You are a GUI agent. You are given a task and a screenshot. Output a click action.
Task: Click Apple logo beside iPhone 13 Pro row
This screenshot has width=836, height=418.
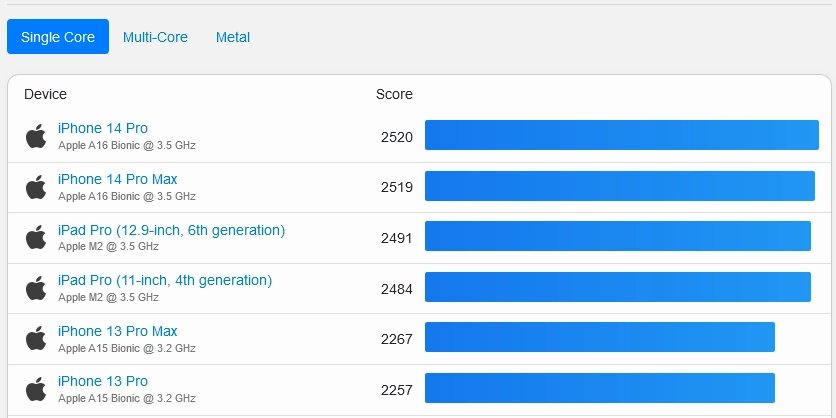point(36,389)
